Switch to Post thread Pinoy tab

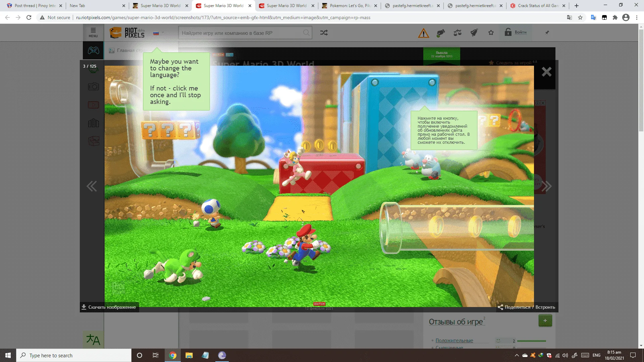click(35, 6)
